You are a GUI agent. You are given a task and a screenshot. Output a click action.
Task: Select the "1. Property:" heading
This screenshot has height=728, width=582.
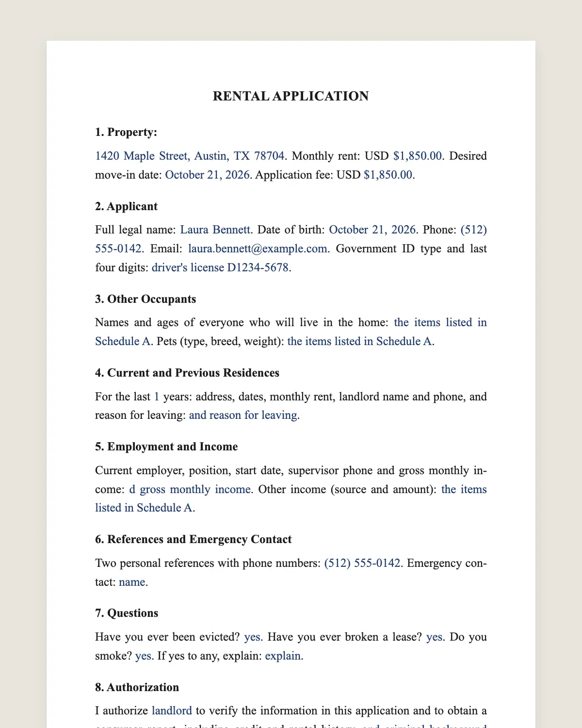(126, 132)
